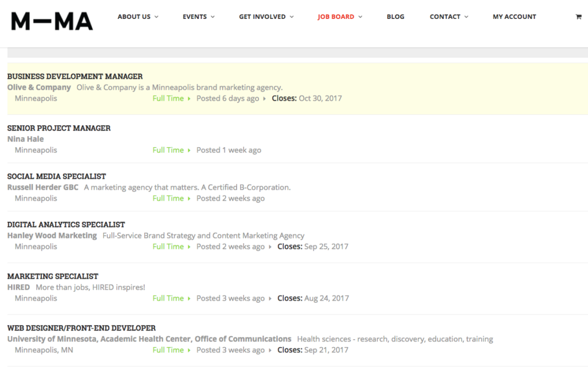Open the About Us menu

tap(134, 17)
